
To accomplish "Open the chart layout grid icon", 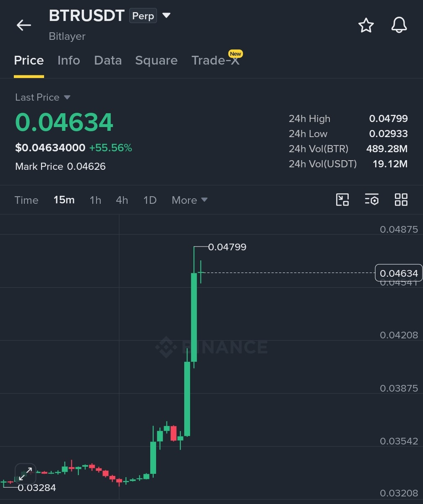I will 401,200.
